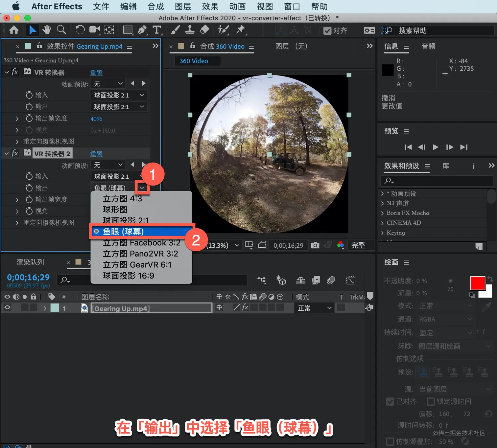Open first 动画预设 dropdown set to 无
The width and height of the screenshot is (497, 448).
tap(108, 83)
